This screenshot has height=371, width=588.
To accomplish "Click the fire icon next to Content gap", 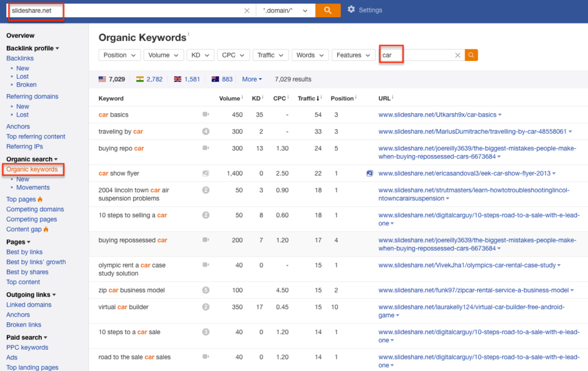I will coord(46,229).
